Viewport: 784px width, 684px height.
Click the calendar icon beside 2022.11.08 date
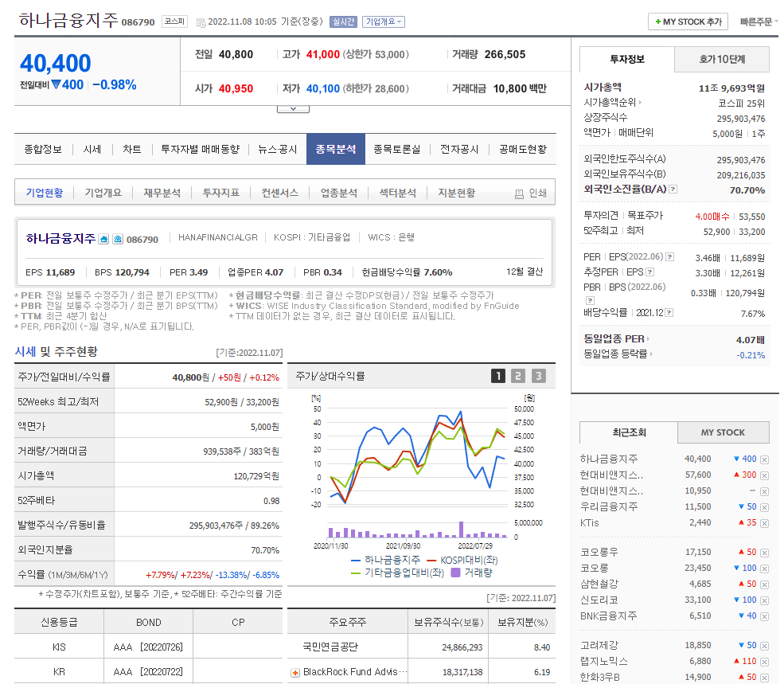[x=201, y=22]
